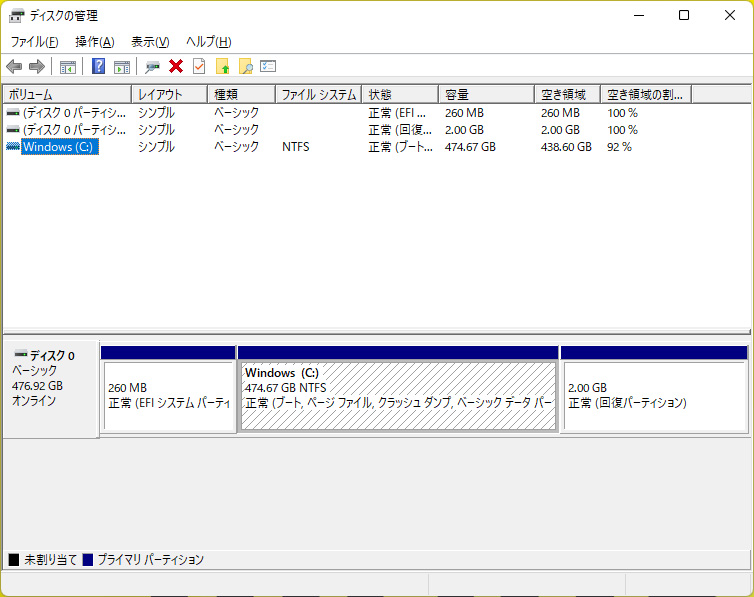The width and height of the screenshot is (754, 597).
Task: Click the 438.60 GB free space cell
Action: coord(566,147)
